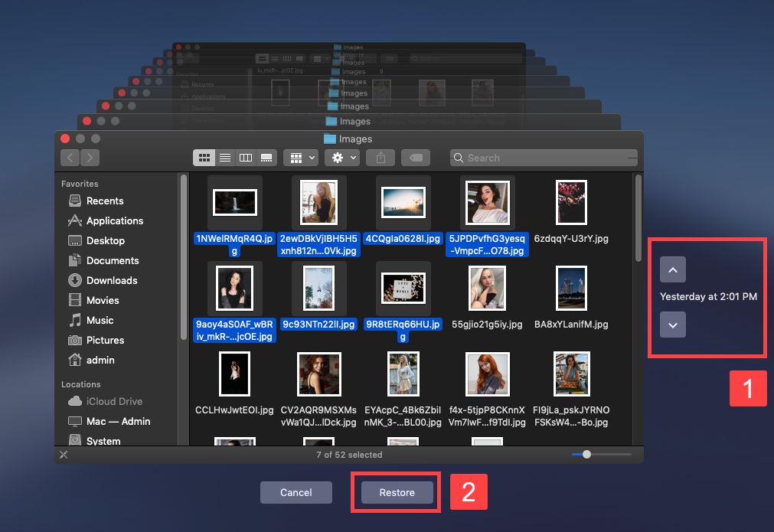Go to later backup with down arrow
The width and height of the screenshot is (774, 532).
(672, 325)
